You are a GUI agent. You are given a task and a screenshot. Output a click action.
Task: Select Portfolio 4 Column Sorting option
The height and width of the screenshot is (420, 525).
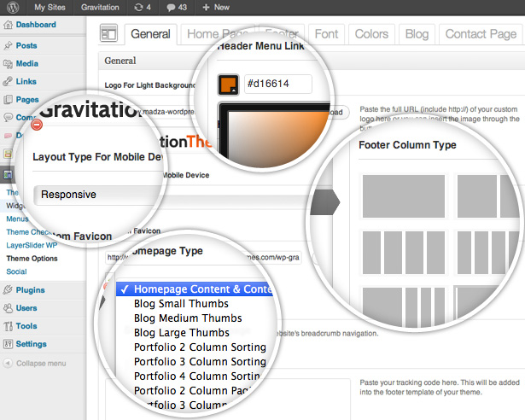tap(197, 376)
